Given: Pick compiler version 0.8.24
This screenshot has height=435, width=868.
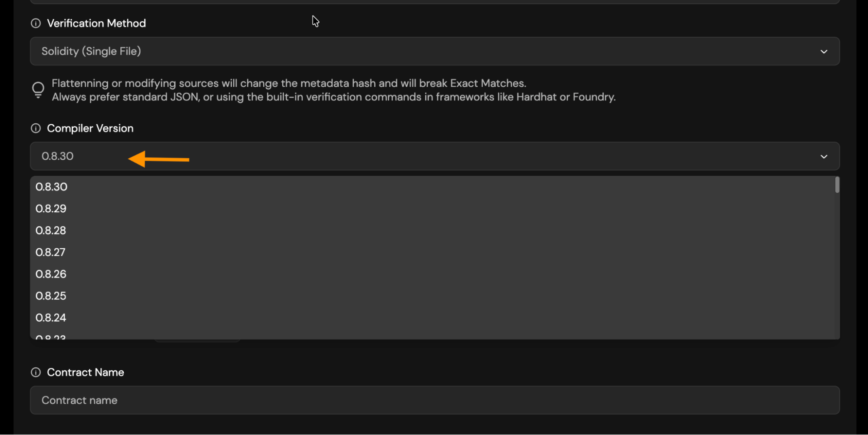Looking at the screenshot, I should (x=51, y=318).
